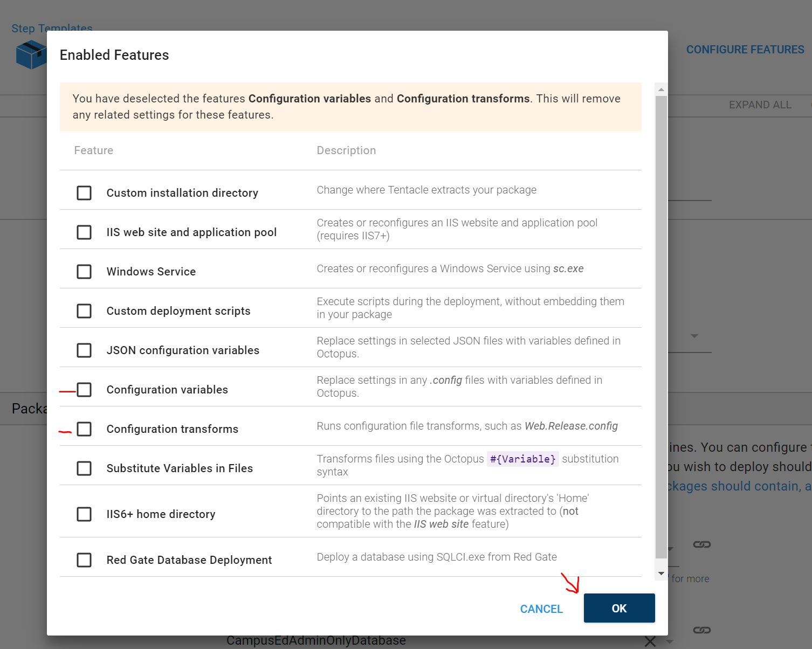This screenshot has width=812, height=649.
Task: Select the Description column header
Action: click(x=346, y=150)
